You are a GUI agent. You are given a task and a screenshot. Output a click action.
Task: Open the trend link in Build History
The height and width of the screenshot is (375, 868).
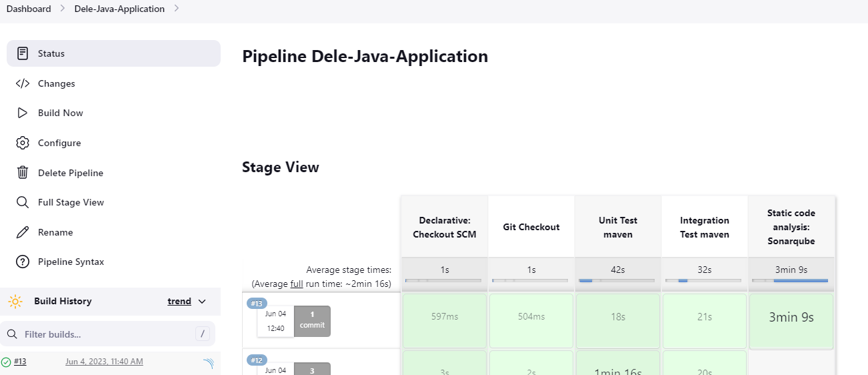(179, 302)
